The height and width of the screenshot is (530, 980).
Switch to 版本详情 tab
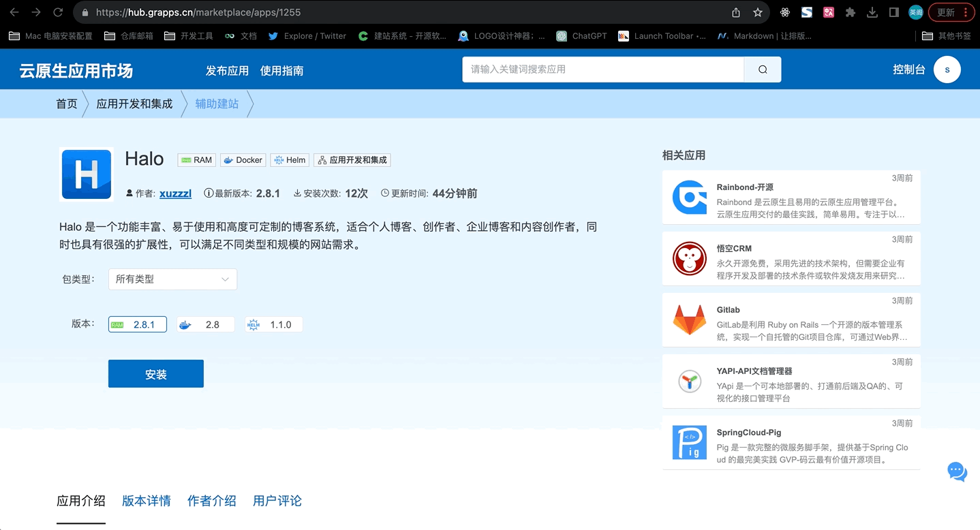[147, 501]
